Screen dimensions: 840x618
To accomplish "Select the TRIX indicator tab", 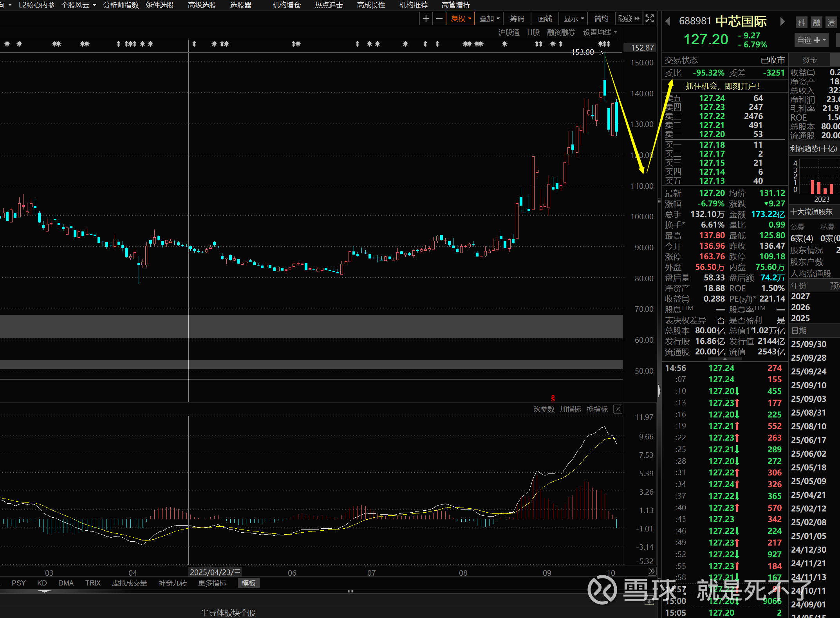I will pyautogui.click(x=93, y=583).
